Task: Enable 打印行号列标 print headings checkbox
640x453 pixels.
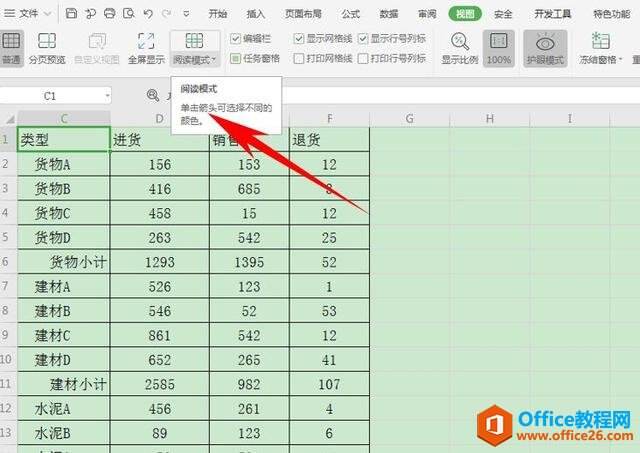Action: coord(362,58)
